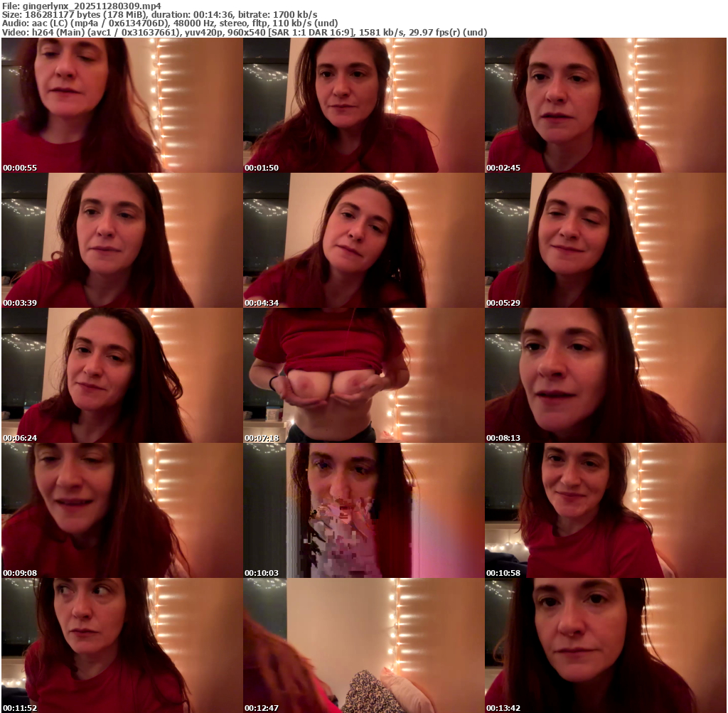Viewport: 728px width, 713px height.
Task: View the frame captured at 00:10:58
Action: click(x=606, y=510)
